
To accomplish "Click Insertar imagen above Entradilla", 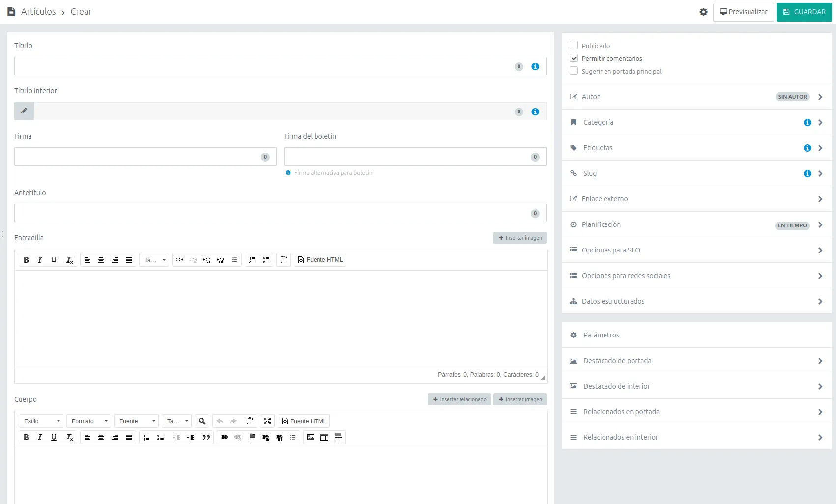I will click(520, 238).
